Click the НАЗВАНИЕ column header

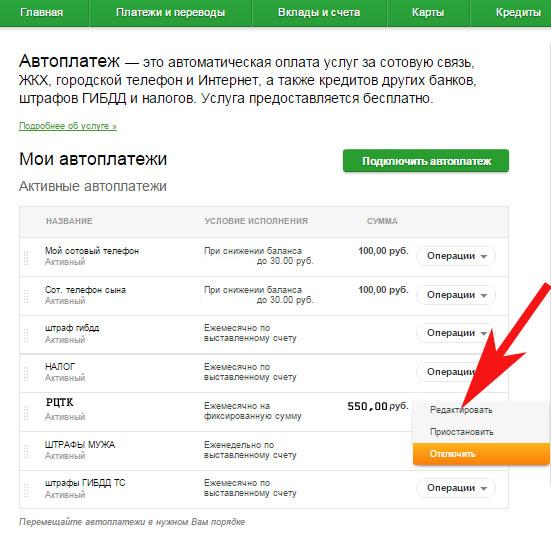click(69, 221)
